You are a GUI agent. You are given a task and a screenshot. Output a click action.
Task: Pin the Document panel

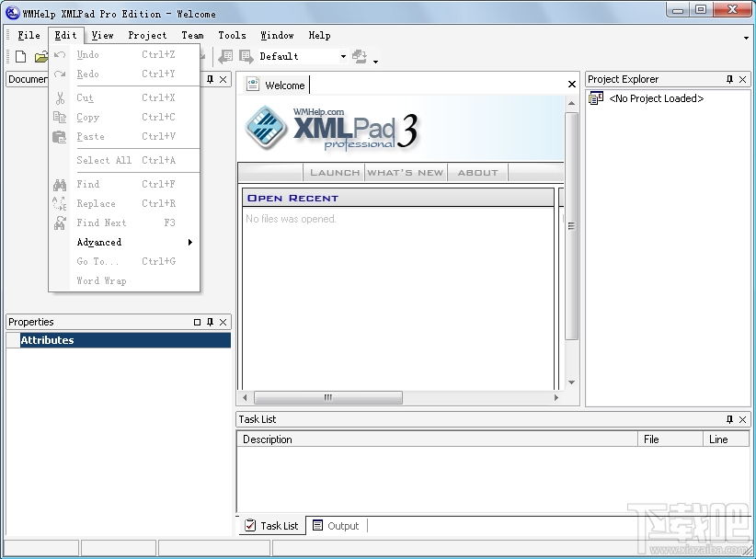coord(211,79)
